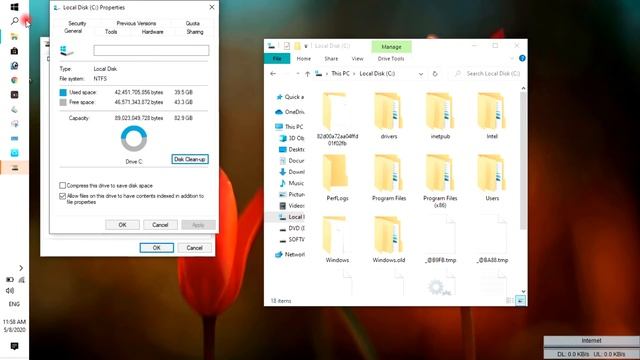Expand address bar history dropdown
The height and width of the screenshot is (360, 640).
pyautogui.click(x=421, y=73)
